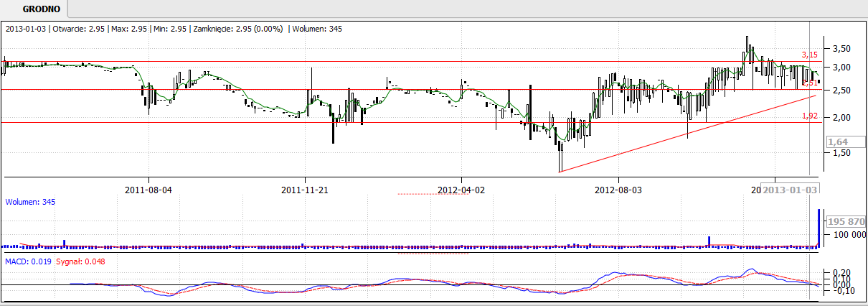Click the red 'Sygnał: 0.048' indicator label

tap(80, 261)
